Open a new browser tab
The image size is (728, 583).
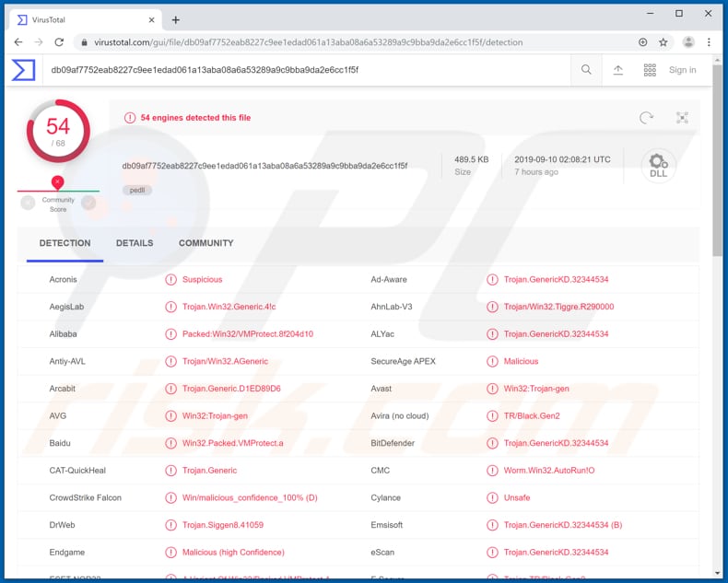[175, 20]
